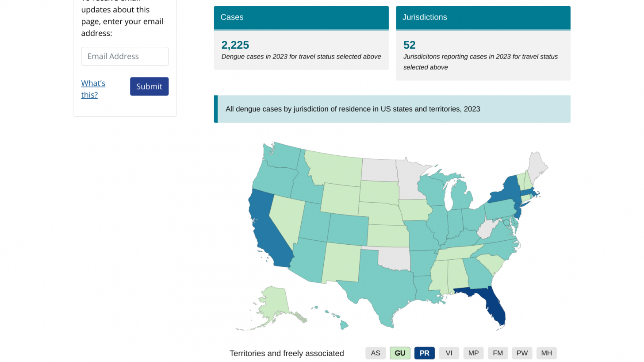Select the GU territory button
The height and width of the screenshot is (362, 644).
click(400, 353)
